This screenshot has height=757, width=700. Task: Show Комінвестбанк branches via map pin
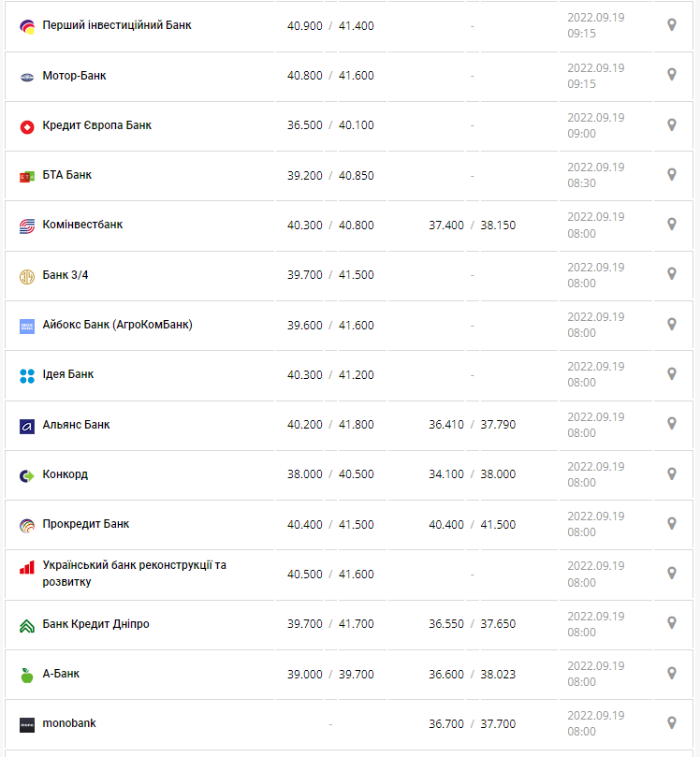[671, 224]
